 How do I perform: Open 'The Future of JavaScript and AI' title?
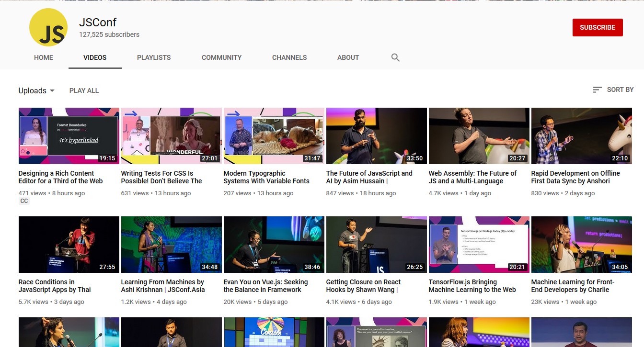[x=369, y=177]
